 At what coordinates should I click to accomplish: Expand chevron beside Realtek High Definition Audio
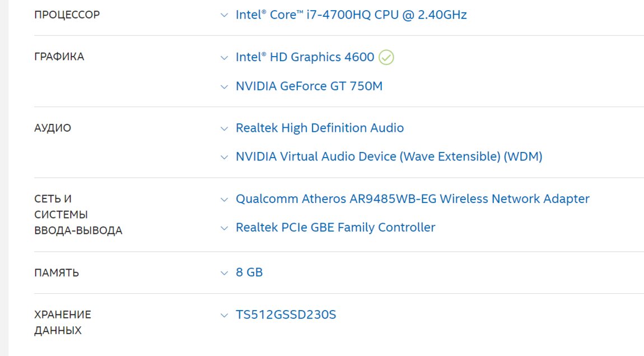click(x=225, y=128)
